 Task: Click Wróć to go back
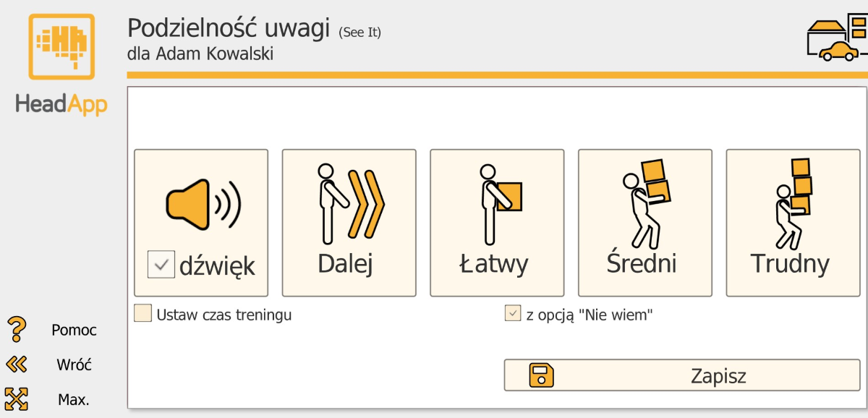point(72,364)
